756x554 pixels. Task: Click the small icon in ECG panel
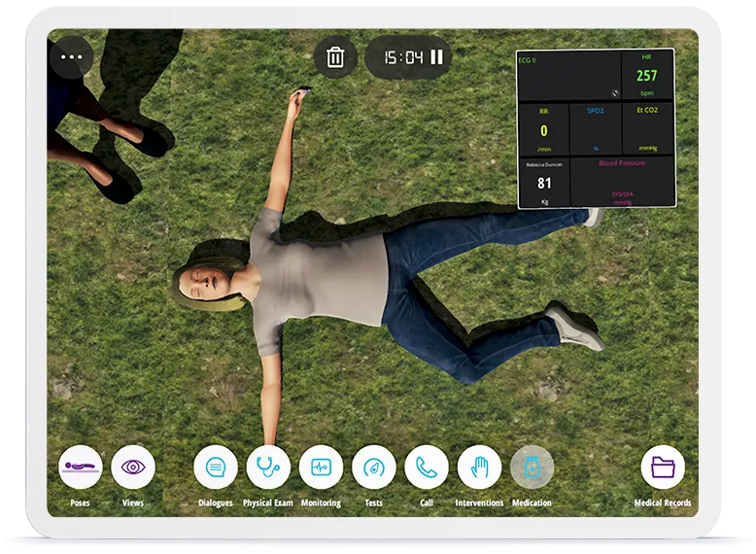pos(615,93)
